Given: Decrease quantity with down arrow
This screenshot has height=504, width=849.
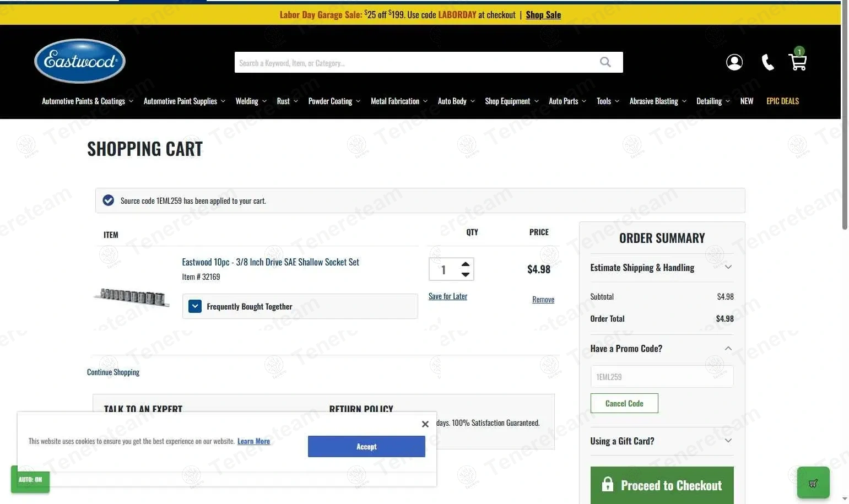Looking at the screenshot, I should tap(466, 274).
